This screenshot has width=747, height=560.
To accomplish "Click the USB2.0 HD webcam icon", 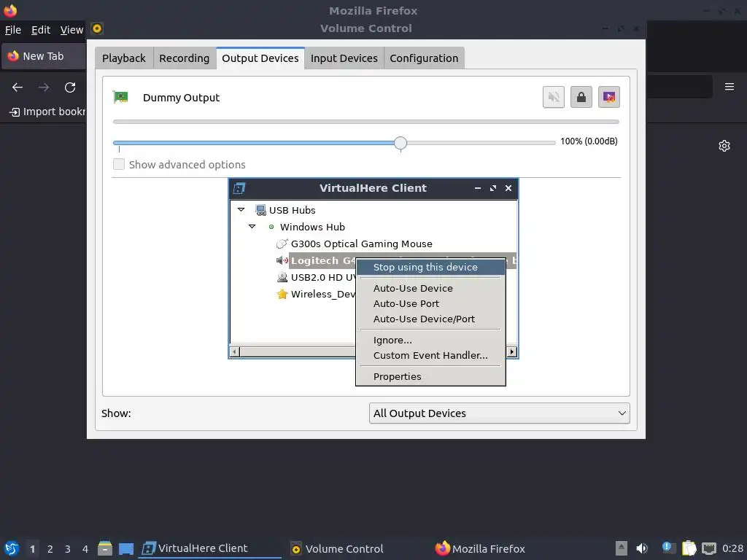I will point(282,277).
